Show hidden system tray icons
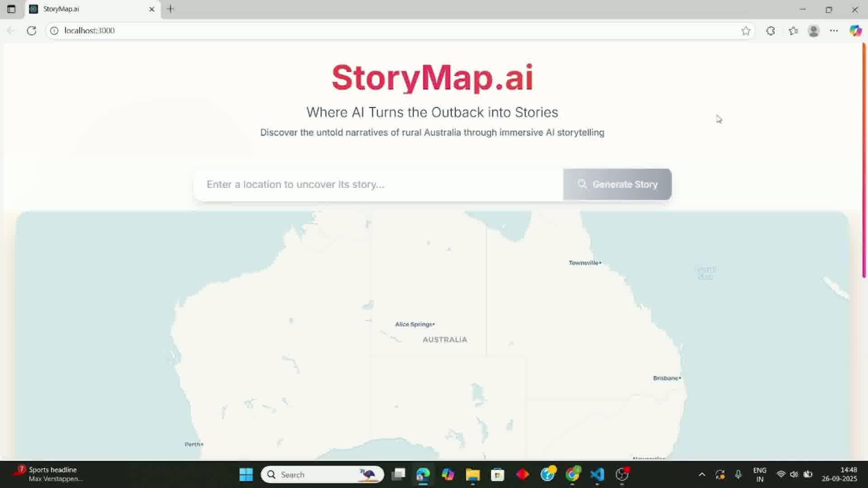This screenshot has height=488, width=868. [702, 474]
